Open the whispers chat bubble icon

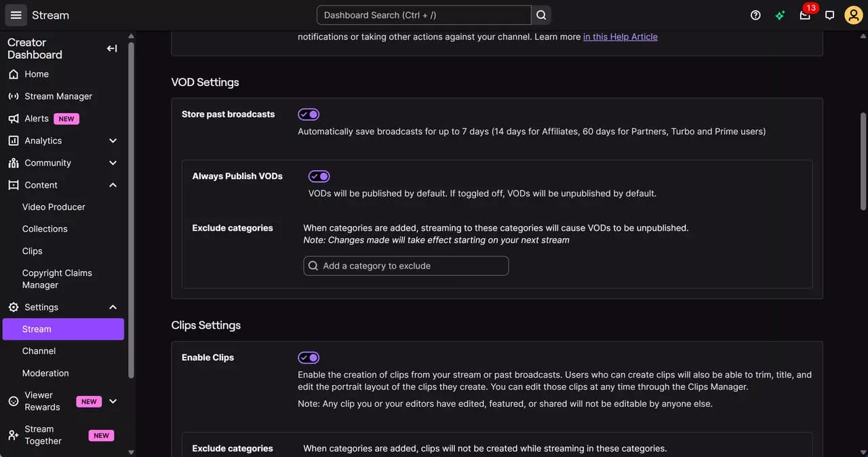coord(829,15)
